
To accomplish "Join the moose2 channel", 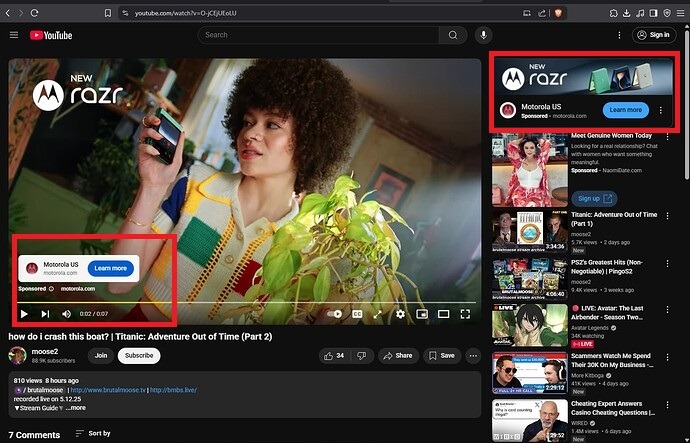I will [x=101, y=355].
